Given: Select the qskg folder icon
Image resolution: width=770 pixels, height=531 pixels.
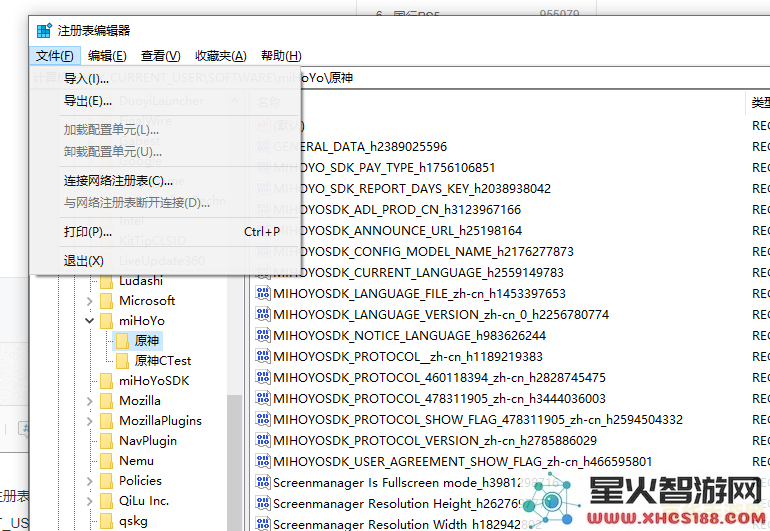Looking at the screenshot, I should [106, 521].
